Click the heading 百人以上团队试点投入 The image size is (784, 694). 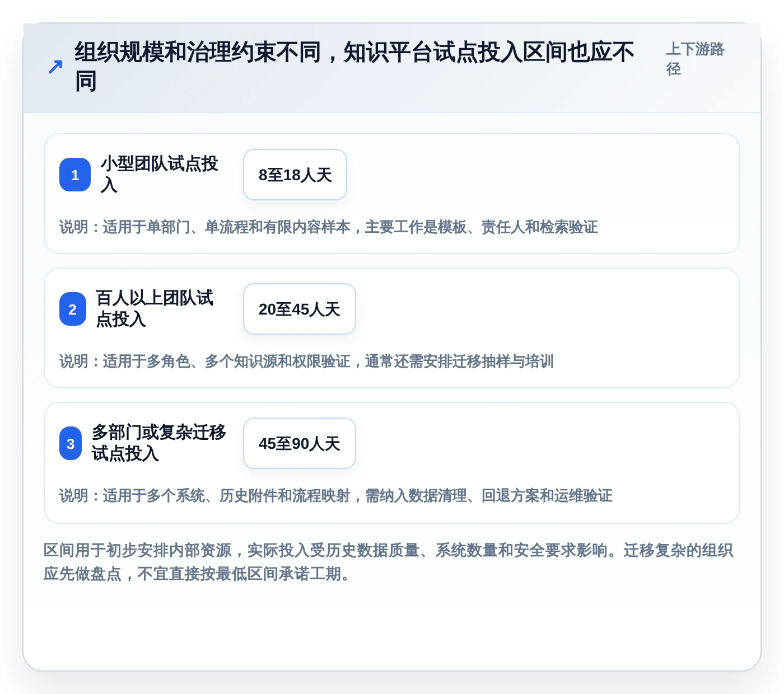[x=155, y=308]
